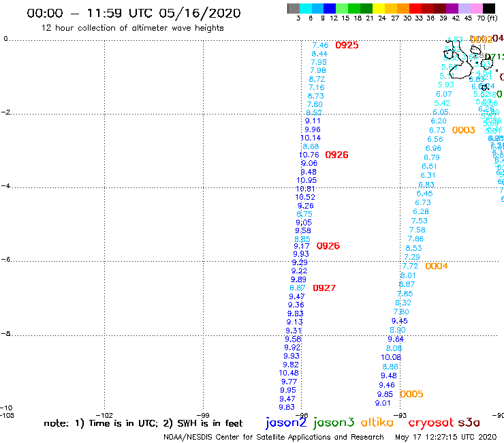Click the subtitle '12 hour collection of altimeter wave heights'
Screen dimensions: 504x443
click(132, 28)
